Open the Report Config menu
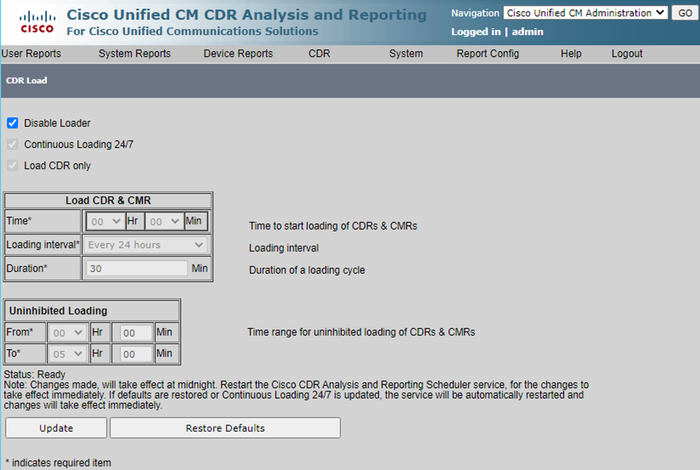Screen dimensions: 700x470 click(x=488, y=54)
